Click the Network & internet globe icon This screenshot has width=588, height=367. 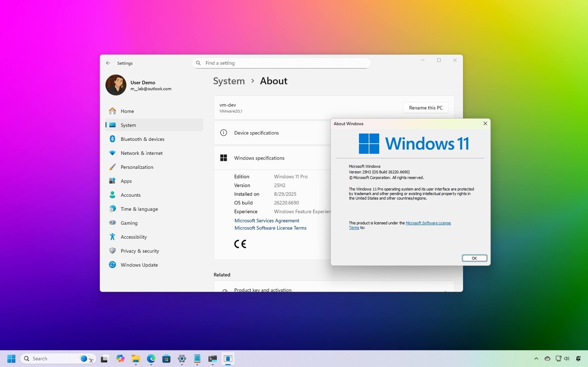[x=113, y=153]
